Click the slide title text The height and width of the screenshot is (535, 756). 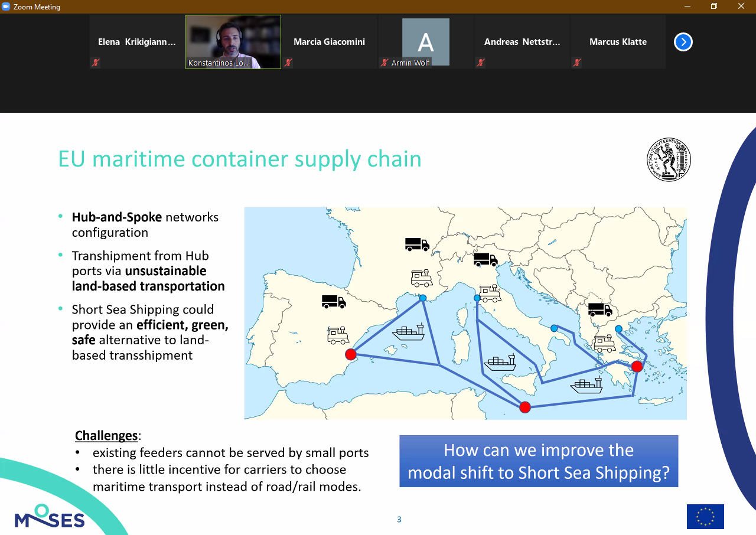tap(240, 159)
